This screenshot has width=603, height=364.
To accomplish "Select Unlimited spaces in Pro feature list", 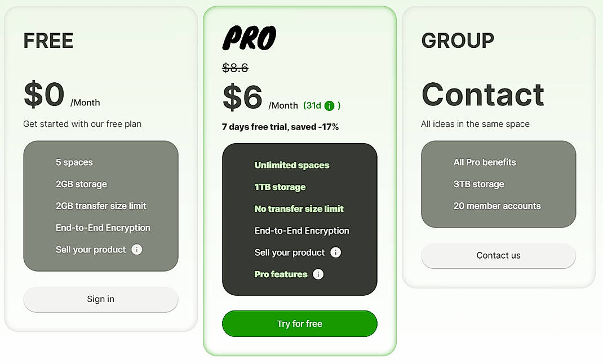I will [291, 165].
